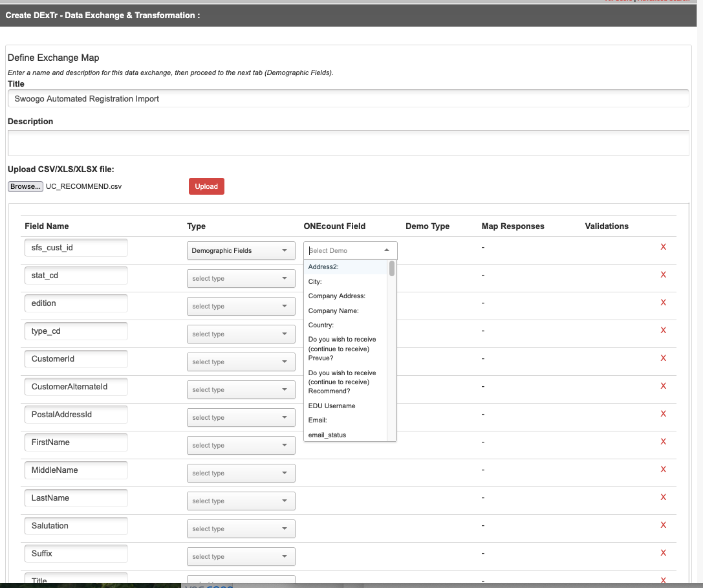Focus the Title input field
The height and width of the screenshot is (588, 703).
pyautogui.click(x=348, y=99)
